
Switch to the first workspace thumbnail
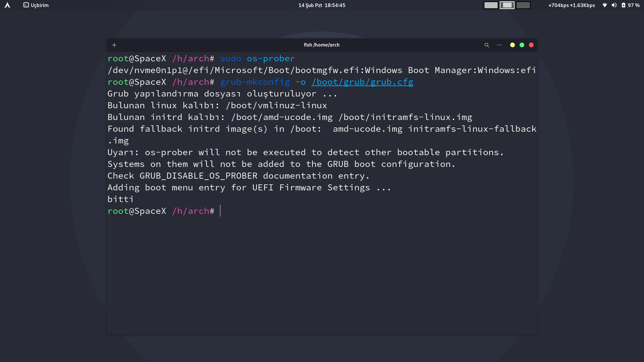pyautogui.click(x=491, y=5)
